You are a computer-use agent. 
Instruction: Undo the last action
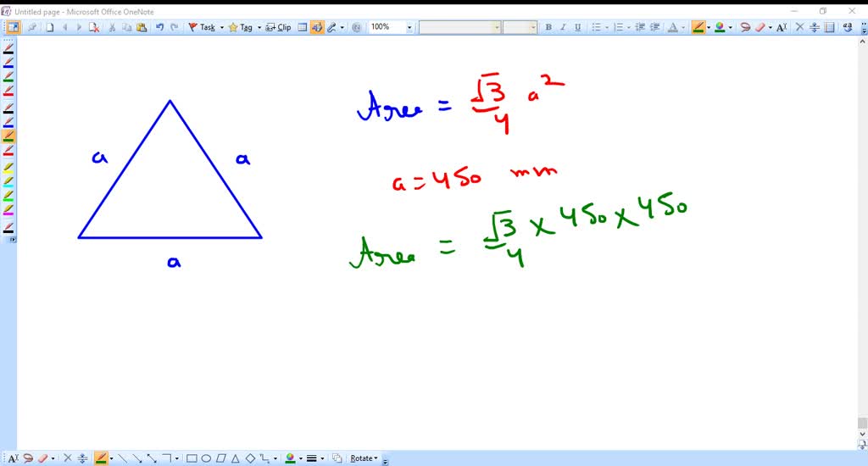(x=160, y=27)
